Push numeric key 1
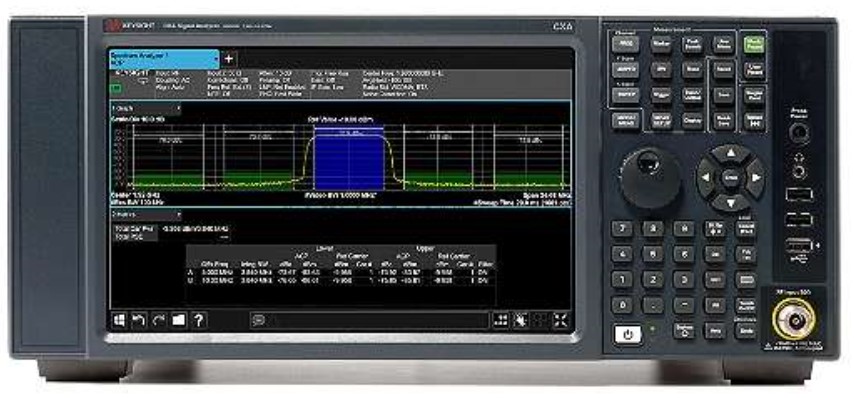The height and width of the screenshot is (398, 854). click(x=622, y=280)
